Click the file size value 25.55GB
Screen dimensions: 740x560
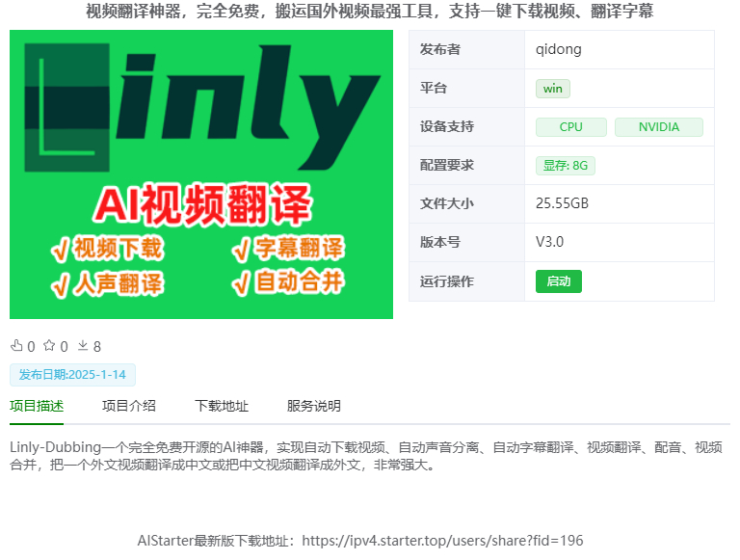pyautogui.click(x=562, y=203)
